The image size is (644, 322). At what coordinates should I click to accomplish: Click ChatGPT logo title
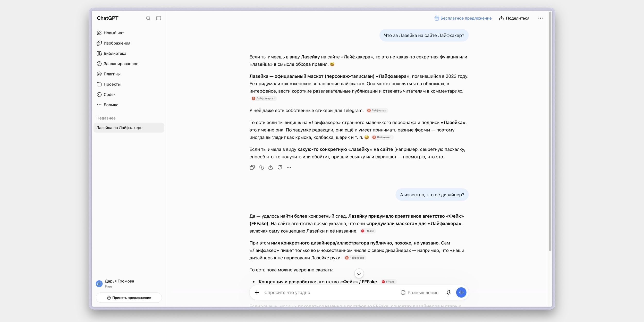click(108, 18)
